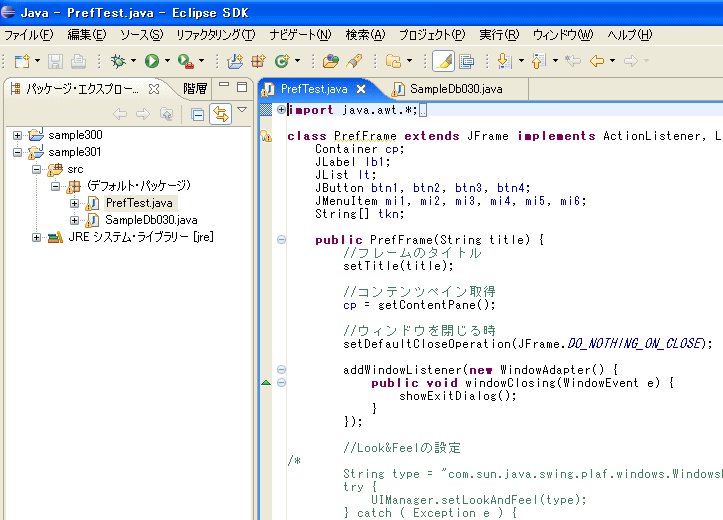Select the sample300 project

coord(75,135)
